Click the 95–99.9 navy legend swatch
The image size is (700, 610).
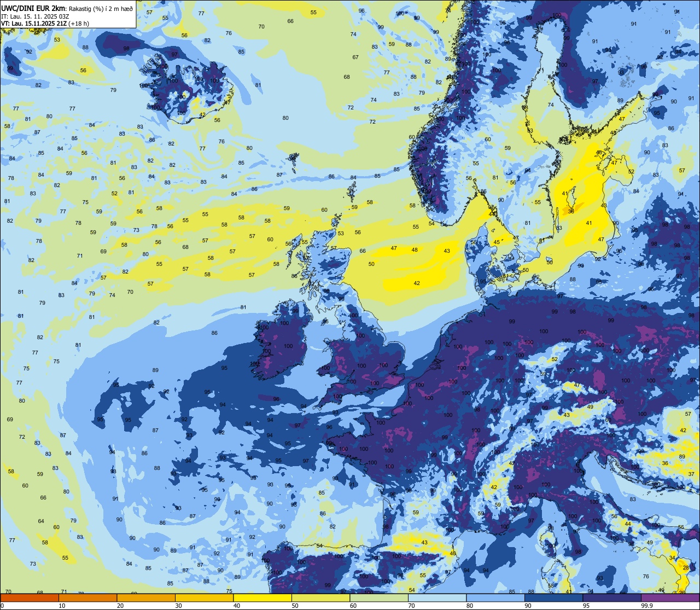(612, 598)
